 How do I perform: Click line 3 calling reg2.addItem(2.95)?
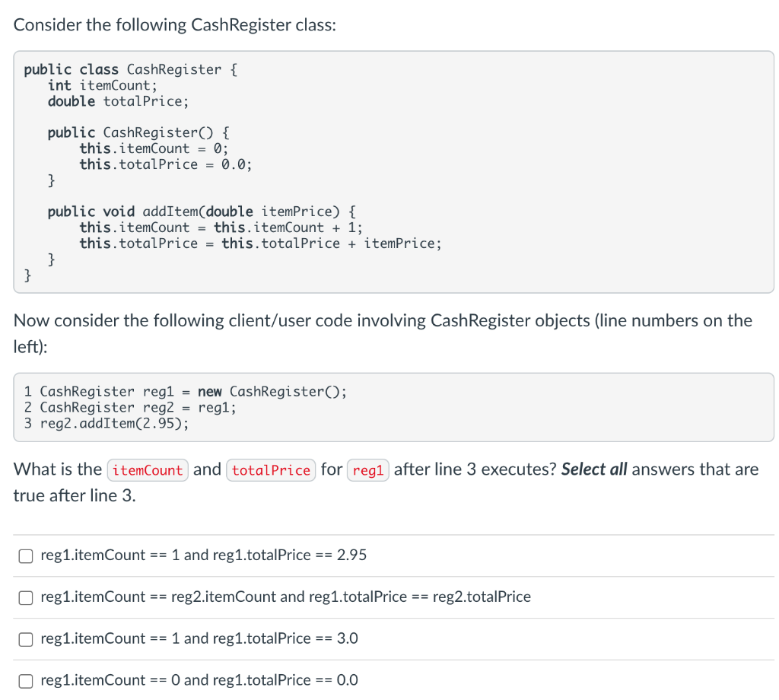coord(114,423)
